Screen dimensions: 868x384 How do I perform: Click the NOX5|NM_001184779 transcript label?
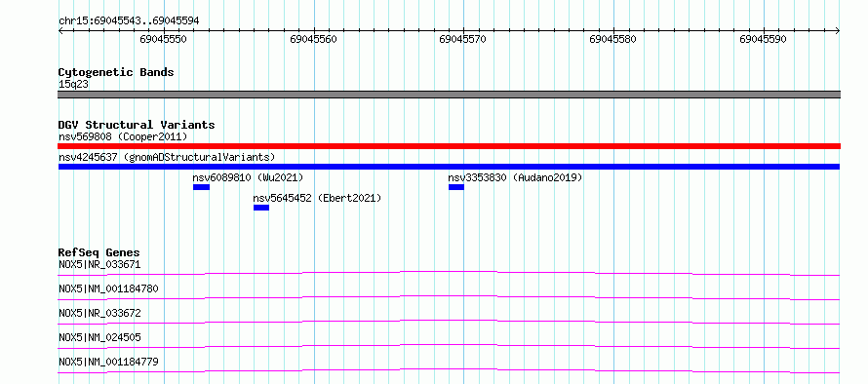point(108,362)
